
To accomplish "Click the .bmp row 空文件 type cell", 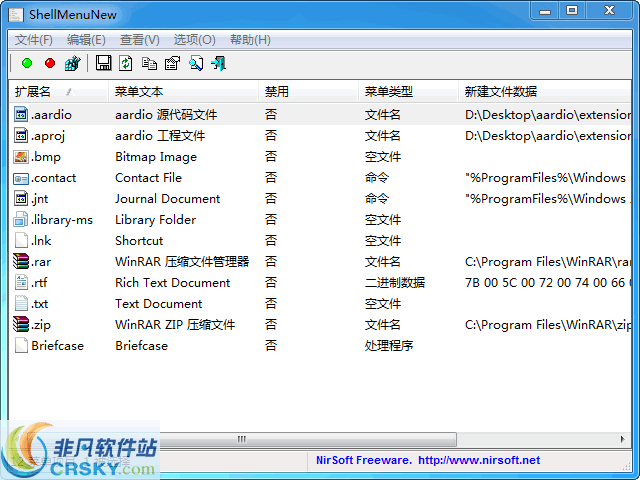I will (x=382, y=157).
